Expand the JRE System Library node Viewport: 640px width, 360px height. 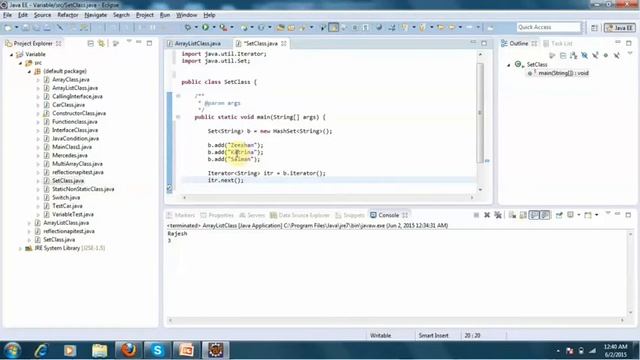click(x=20, y=248)
